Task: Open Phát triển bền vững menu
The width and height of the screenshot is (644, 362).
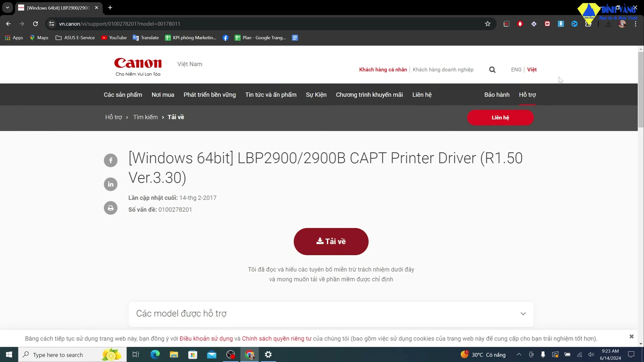Action: pyautogui.click(x=210, y=95)
